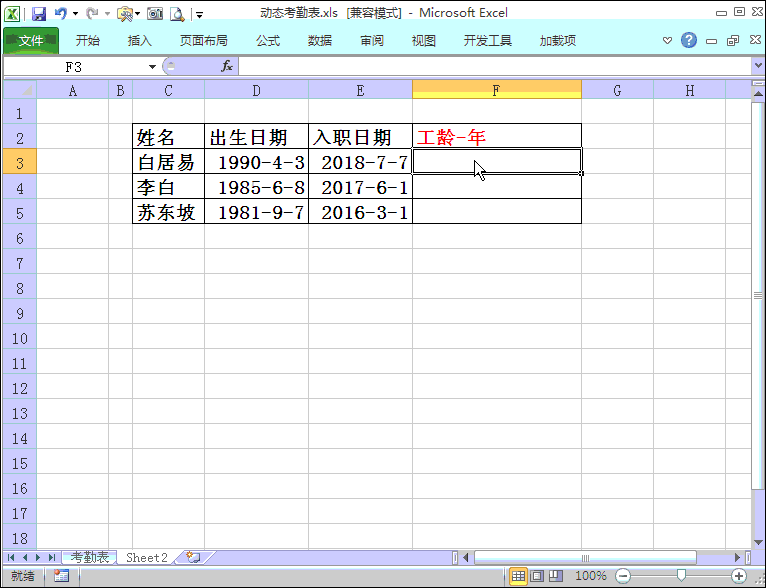Screen dimensions: 766x588
Task: Click the tools wrench icon in quick access
Action: [126, 14]
